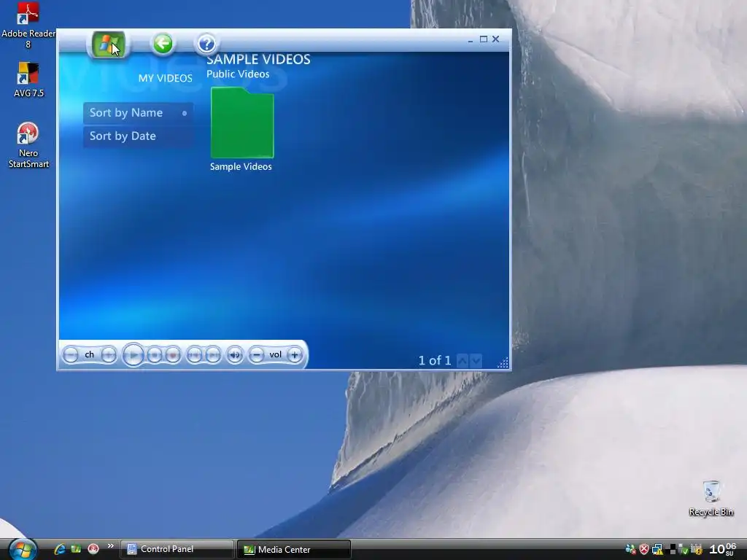Open the Windows Start orb
Screen dimensions: 747x560
23,550
